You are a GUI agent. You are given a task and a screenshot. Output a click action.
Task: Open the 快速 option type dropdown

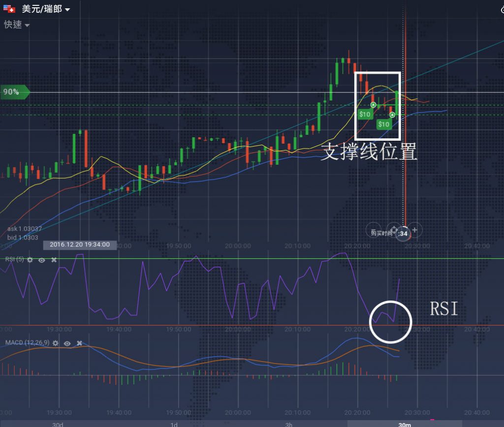click(27, 25)
